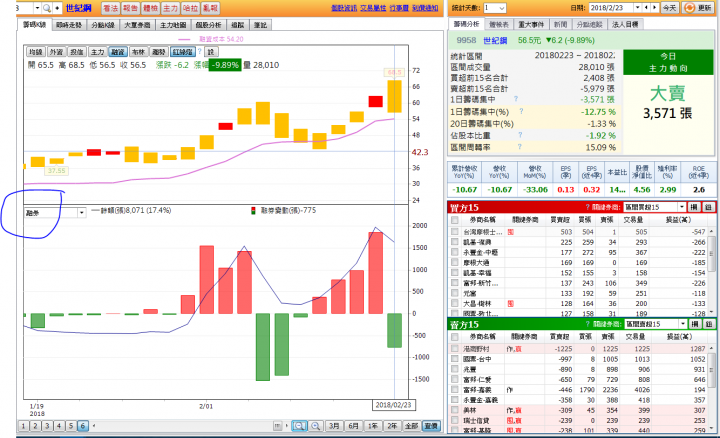The width and height of the screenshot is (720, 438).
Task: Click the zoom-out magnifier icon below chart
Action: point(299,426)
